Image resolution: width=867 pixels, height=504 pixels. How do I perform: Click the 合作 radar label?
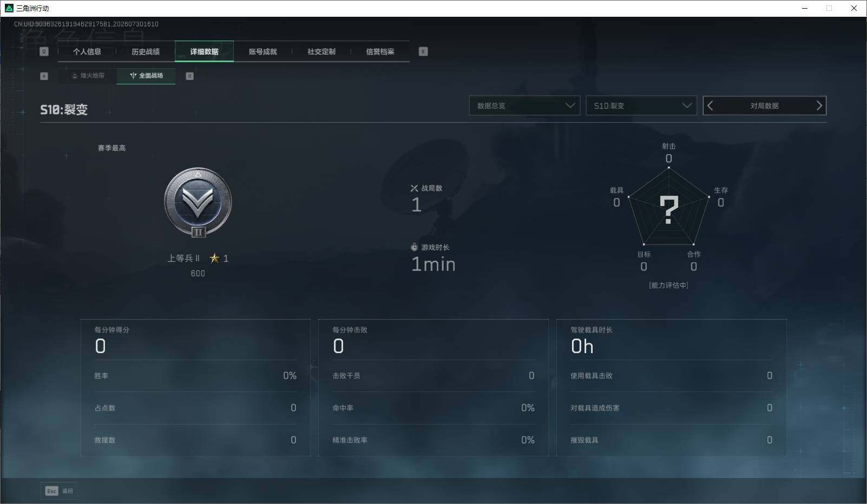pos(694,254)
